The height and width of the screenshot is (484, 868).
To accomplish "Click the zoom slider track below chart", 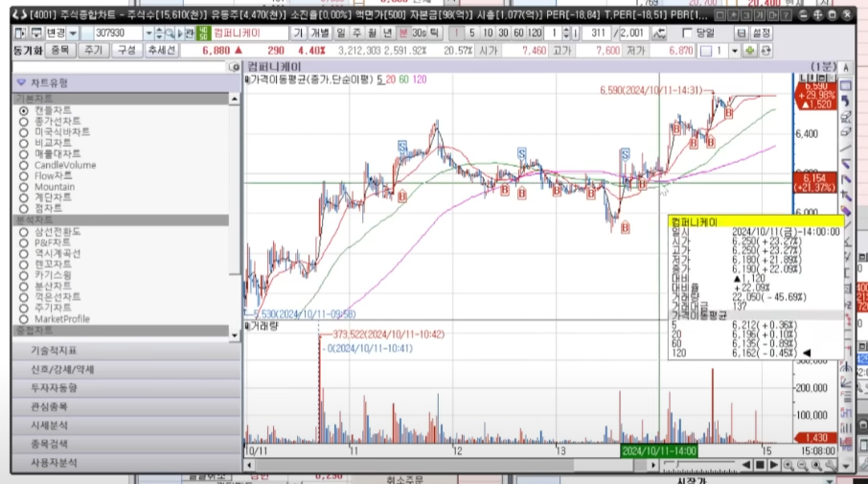I will (x=699, y=465).
